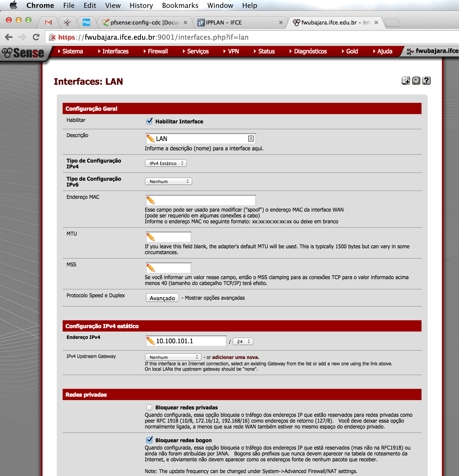
Task: Click the Interfaces: LAN page title
Action: [88, 82]
